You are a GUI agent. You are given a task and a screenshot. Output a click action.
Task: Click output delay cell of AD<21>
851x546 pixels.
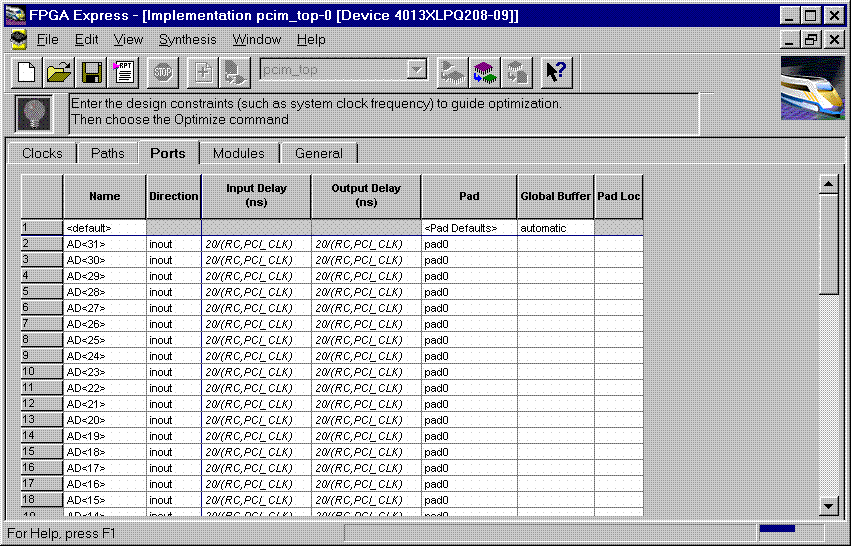366,404
